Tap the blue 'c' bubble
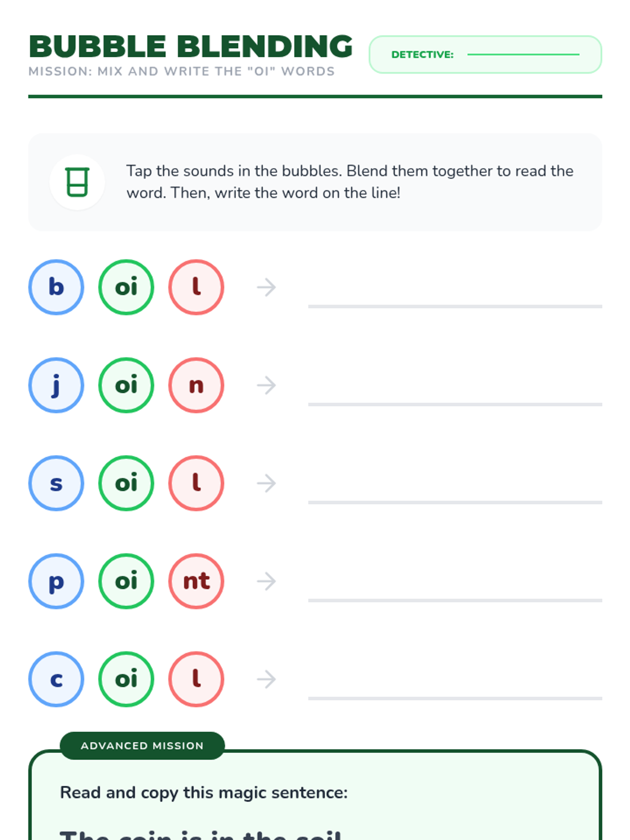The image size is (630, 840). tap(56, 679)
